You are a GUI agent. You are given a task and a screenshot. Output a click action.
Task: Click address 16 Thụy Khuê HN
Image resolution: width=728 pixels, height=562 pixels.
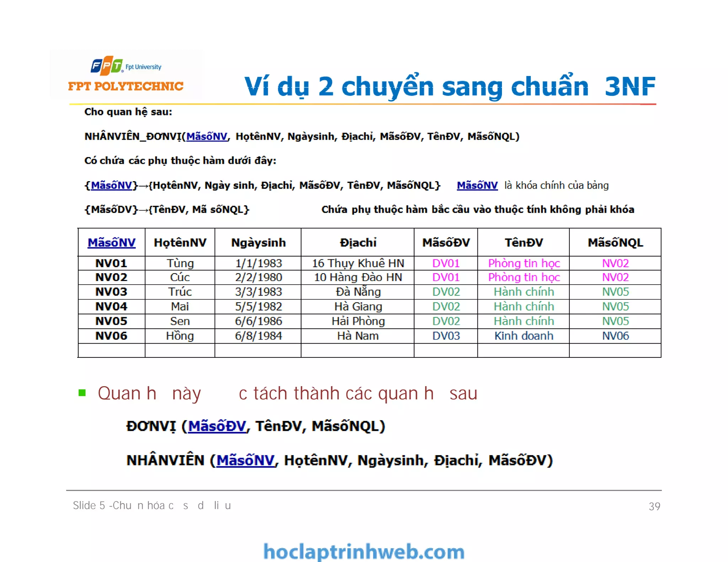358,263
